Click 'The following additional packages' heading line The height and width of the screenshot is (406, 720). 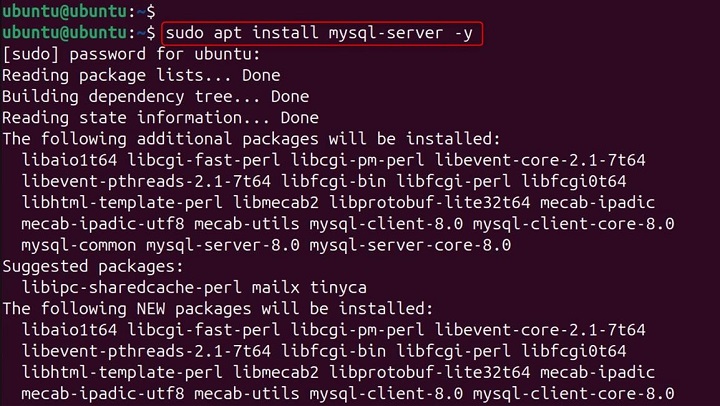click(x=251, y=139)
